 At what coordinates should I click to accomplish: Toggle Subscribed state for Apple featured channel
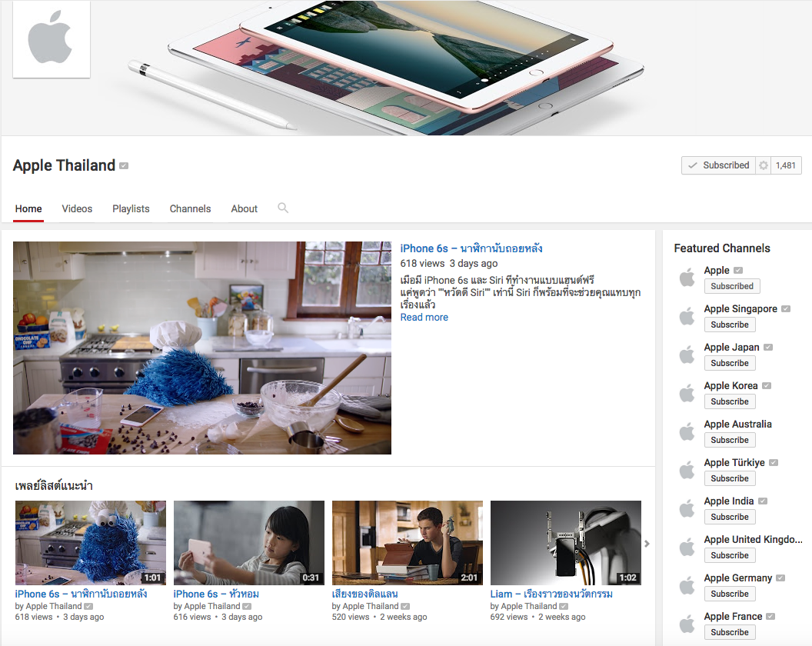point(732,286)
